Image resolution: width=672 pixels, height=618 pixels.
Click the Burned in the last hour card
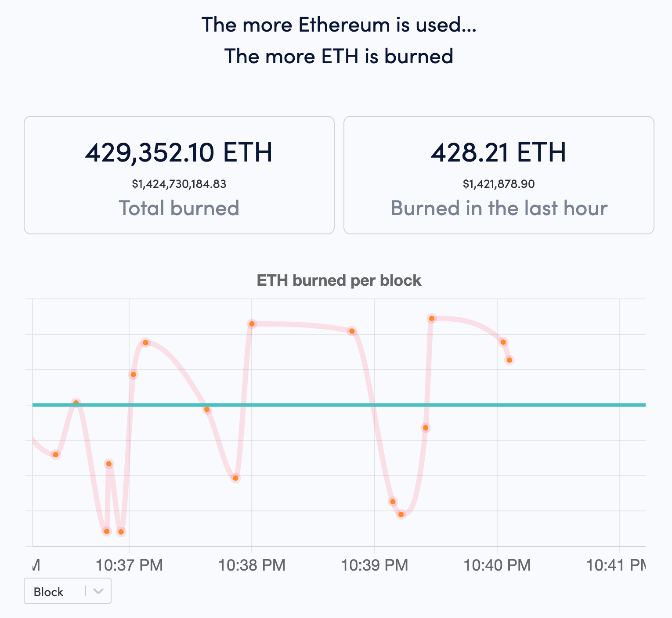[499, 174]
